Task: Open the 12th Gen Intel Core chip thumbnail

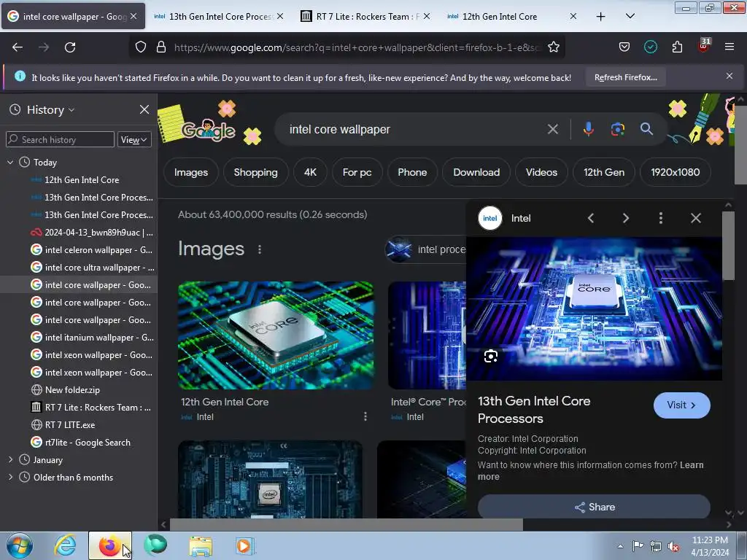Action: click(276, 335)
